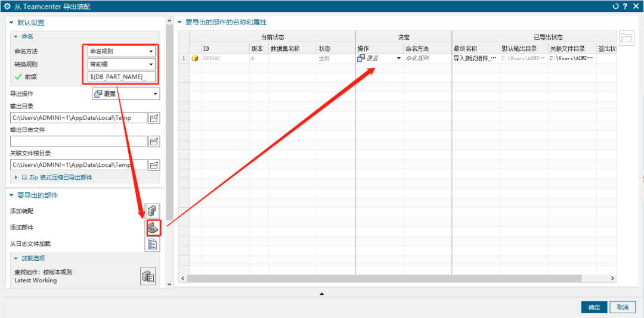This screenshot has width=644, height=318.
Task: Click the Add Assembly (添加装配) icon
Action: 153,211
